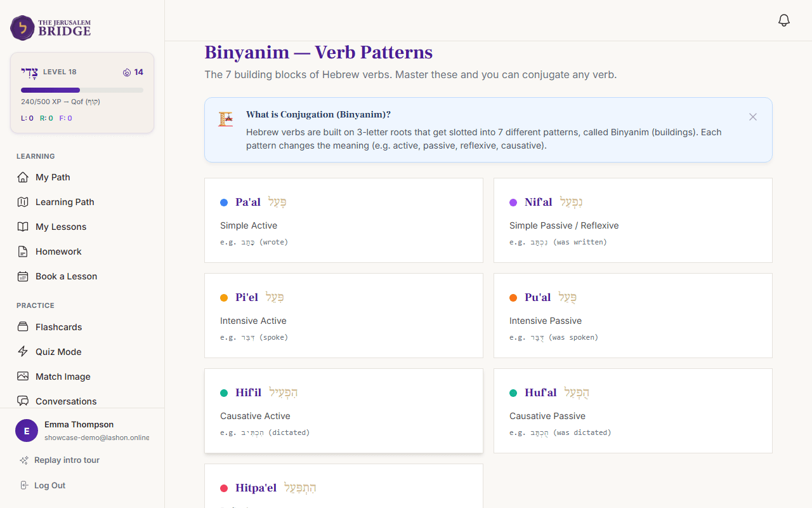Image resolution: width=812 pixels, height=508 pixels.
Task: Click the XP progress bar
Action: coord(81,90)
